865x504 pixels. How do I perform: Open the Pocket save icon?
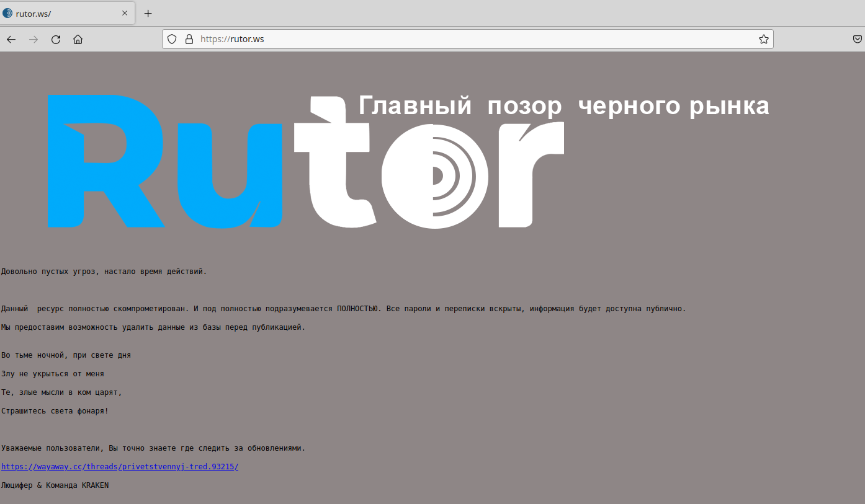point(858,39)
